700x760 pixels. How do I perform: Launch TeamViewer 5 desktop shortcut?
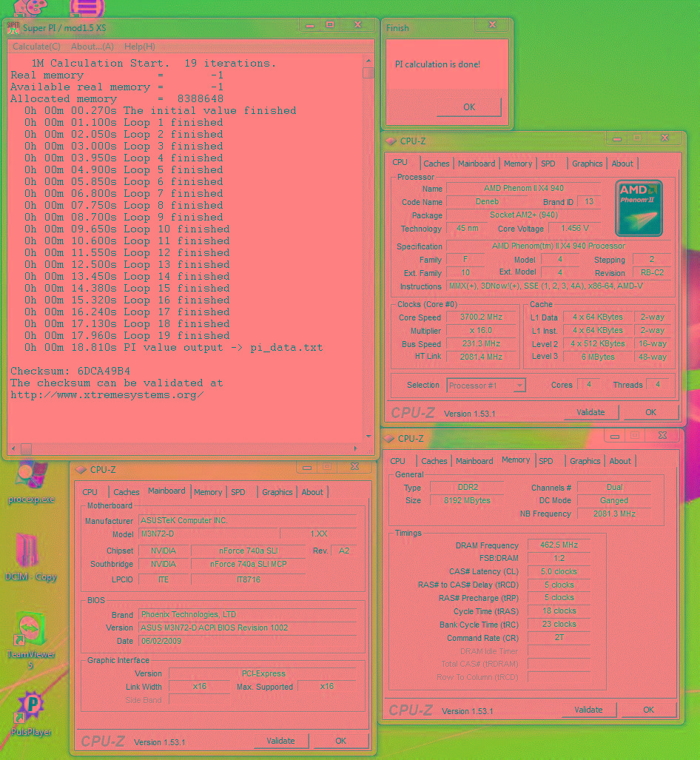click(30, 640)
